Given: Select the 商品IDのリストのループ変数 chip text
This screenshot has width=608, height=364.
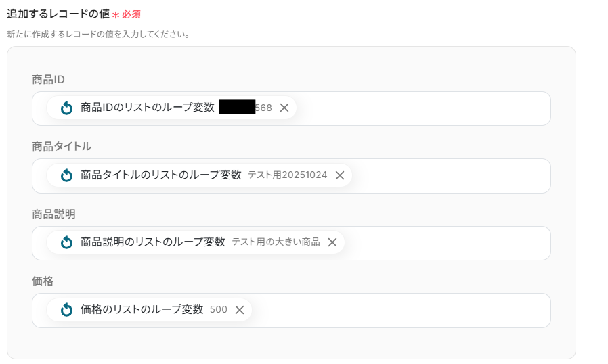Looking at the screenshot, I should (147, 108).
